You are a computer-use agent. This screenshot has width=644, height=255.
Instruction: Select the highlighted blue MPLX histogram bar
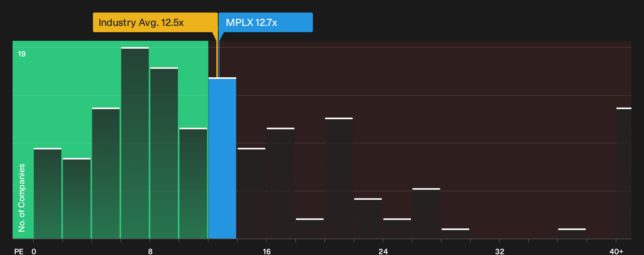coord(222,158)
